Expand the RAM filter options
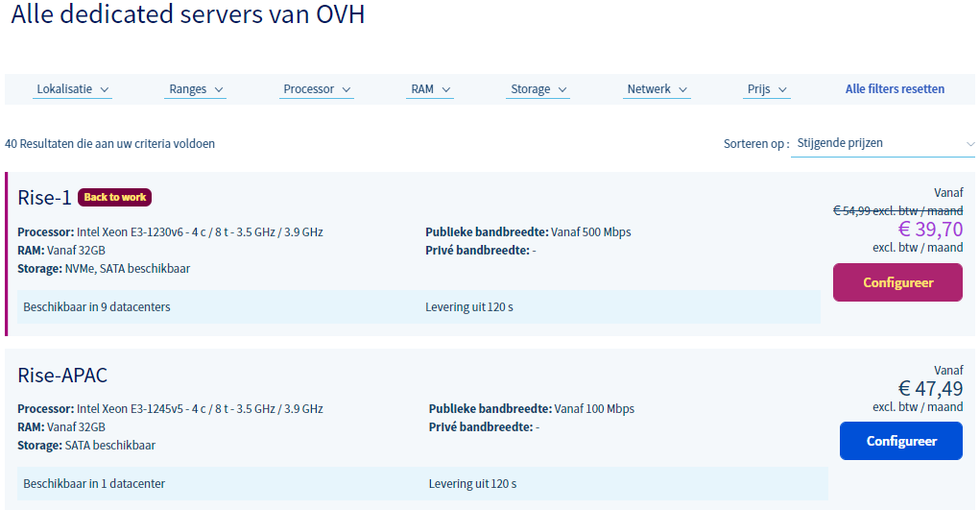 tap(431, 89)
